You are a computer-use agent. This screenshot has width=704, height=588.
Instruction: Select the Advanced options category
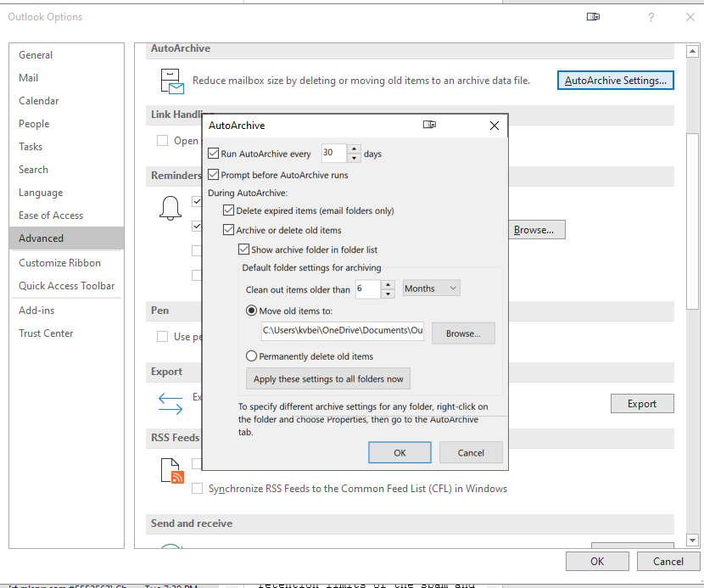tap(66, 238)
